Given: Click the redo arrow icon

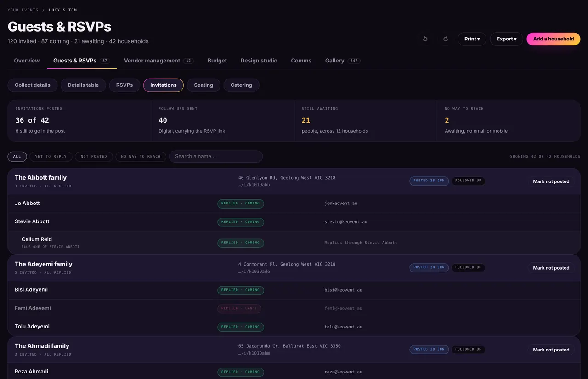Looking at the screenshot, I should point(445,39).
